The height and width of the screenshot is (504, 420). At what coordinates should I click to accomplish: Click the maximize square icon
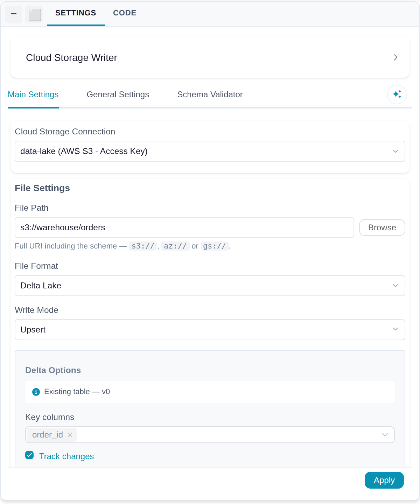(x=35, y=15)
